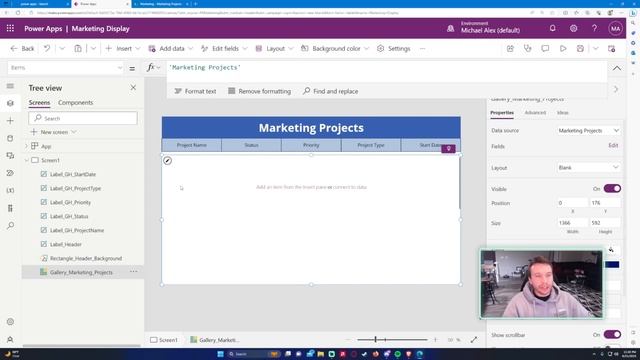Viewport: 640px width, 360px height.
Task: Expand the App tree node
Action: click(x=27, y=146)
